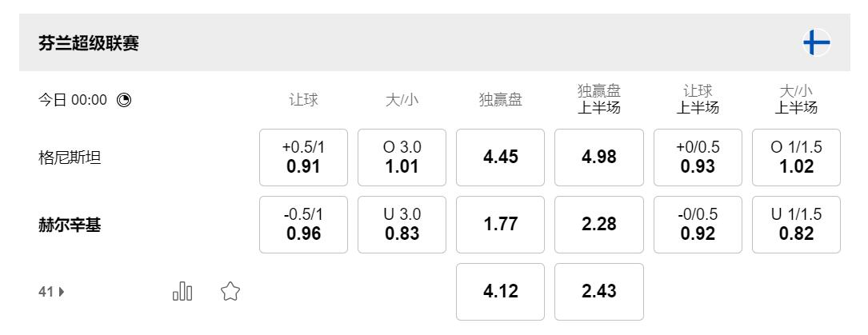Image resolution: width=868 pixels, height=335 pixels.
Task: Click the Finland flag icon
Action: pyautogui.click(x=818, y=43)
